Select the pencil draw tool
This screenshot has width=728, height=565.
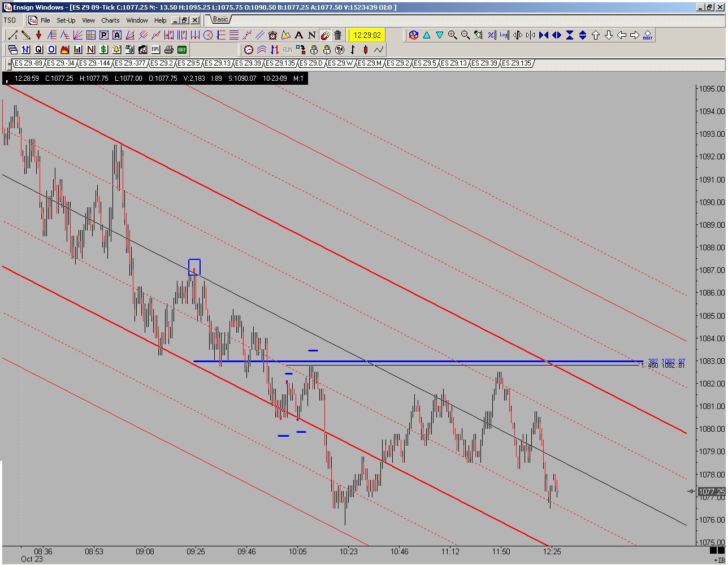(25, 35)
